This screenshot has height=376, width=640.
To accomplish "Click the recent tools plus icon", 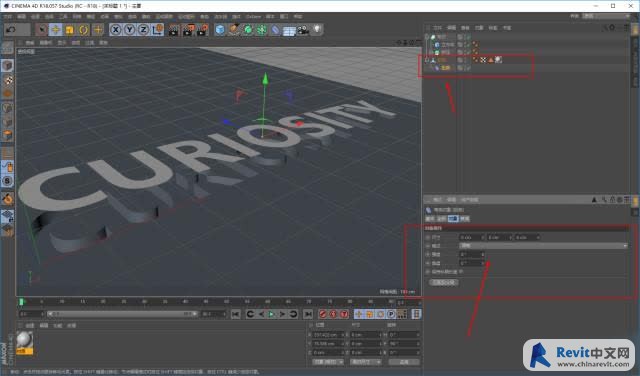I will (98, 30).
